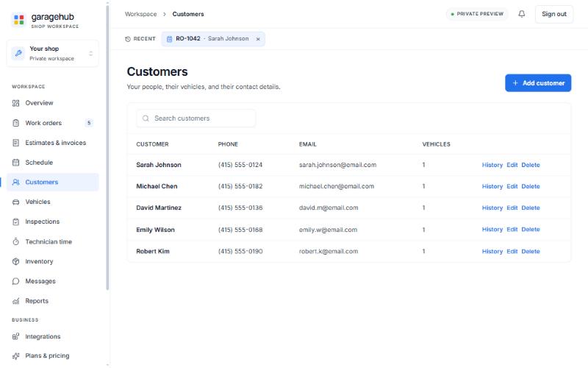
Task: View History for Emily Wilson
Action: pos(492,230)
